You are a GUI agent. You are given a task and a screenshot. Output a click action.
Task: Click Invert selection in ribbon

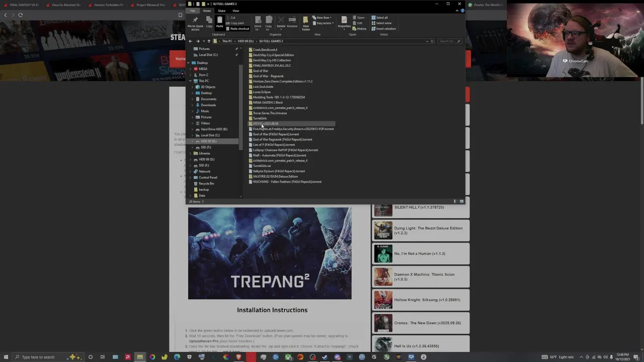[x=383, y=29]
